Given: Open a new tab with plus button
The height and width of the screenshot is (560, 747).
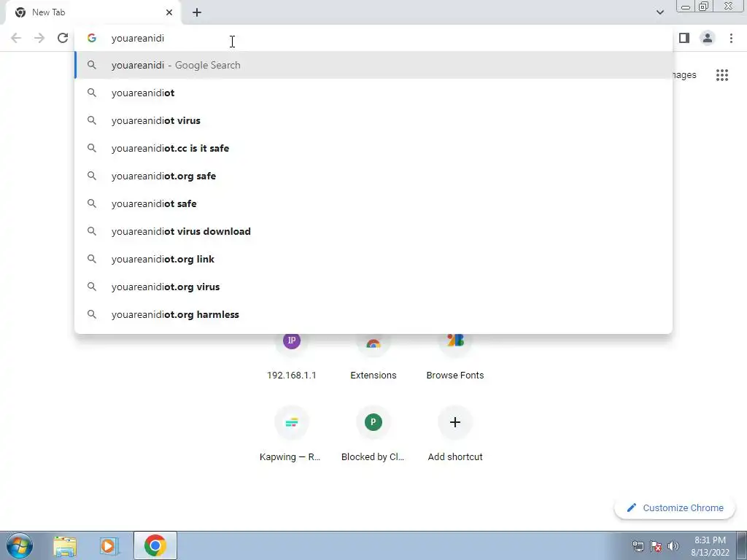Looking at the screenshot, I should pyautogui.click(x=197, y=12).
